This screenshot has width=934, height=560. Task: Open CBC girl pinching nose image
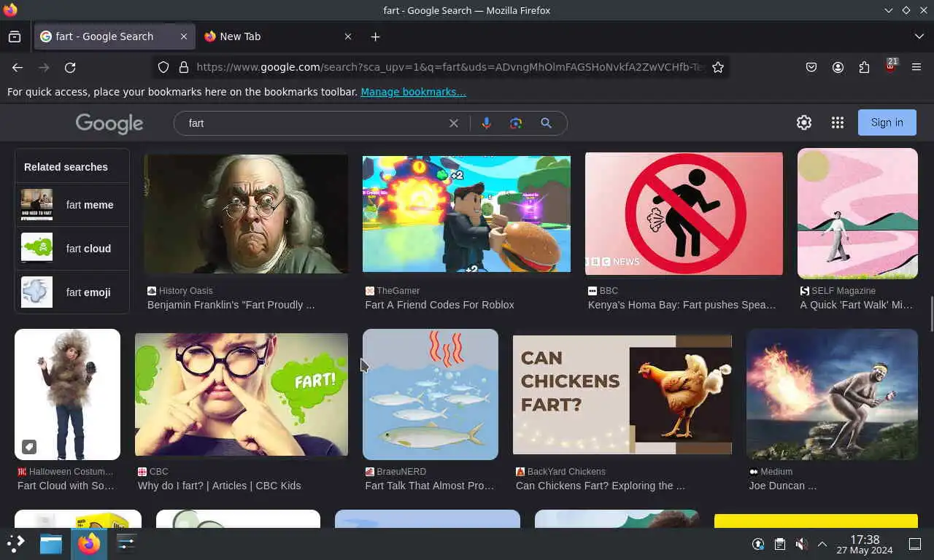tap(242, 394)
